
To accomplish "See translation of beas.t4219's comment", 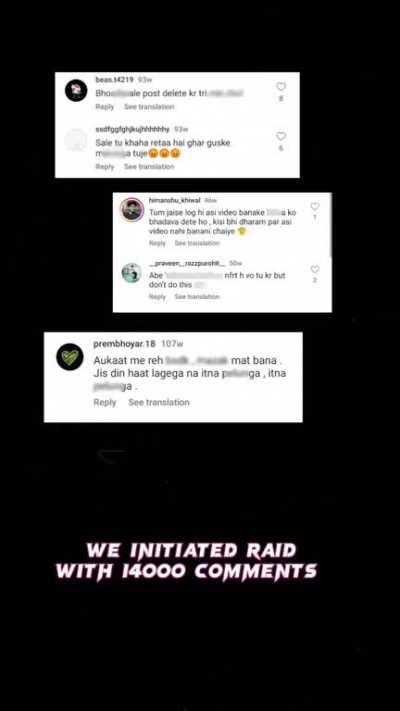I will pos(149,107).
